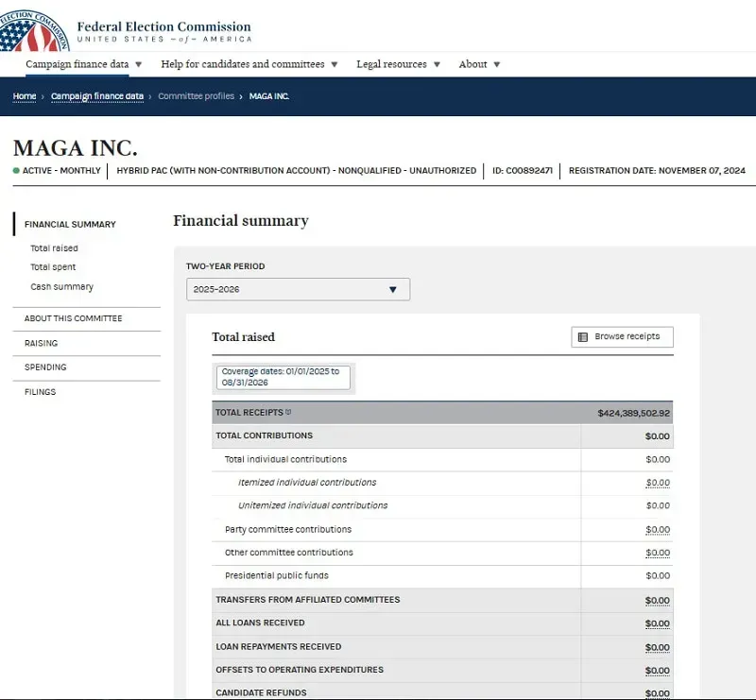Click the registration date November 07, 2024
Image resolution: width=756 pixels, height=700 pixels.
tap(657, 170)
